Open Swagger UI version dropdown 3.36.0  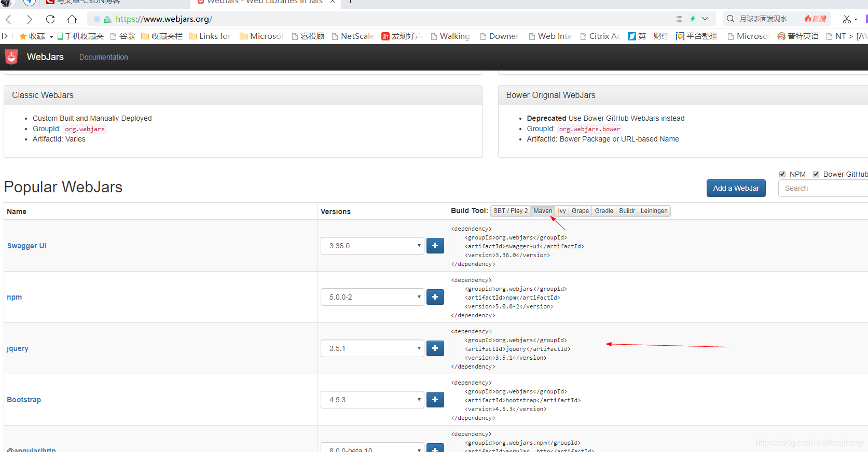click(373, 246)
